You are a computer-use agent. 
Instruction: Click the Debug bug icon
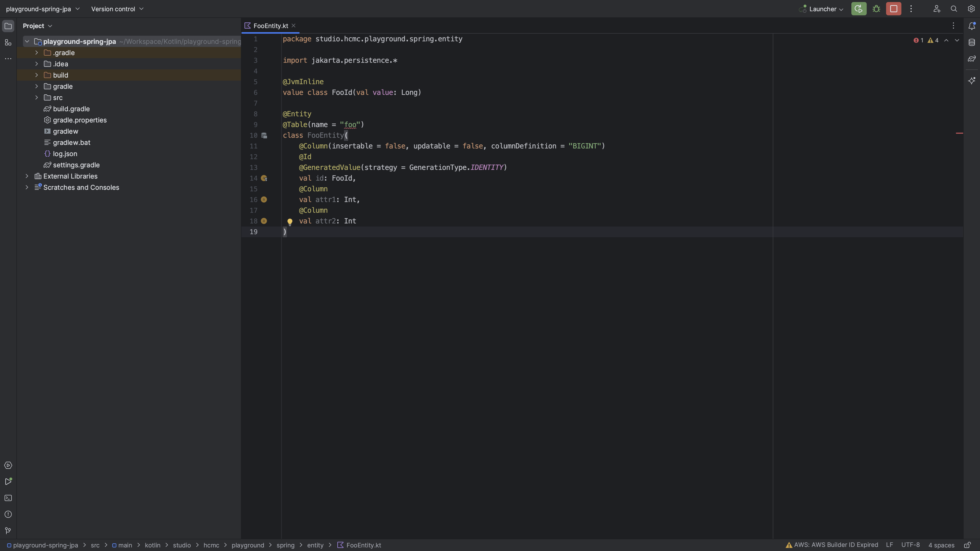(x=876, y=9)
